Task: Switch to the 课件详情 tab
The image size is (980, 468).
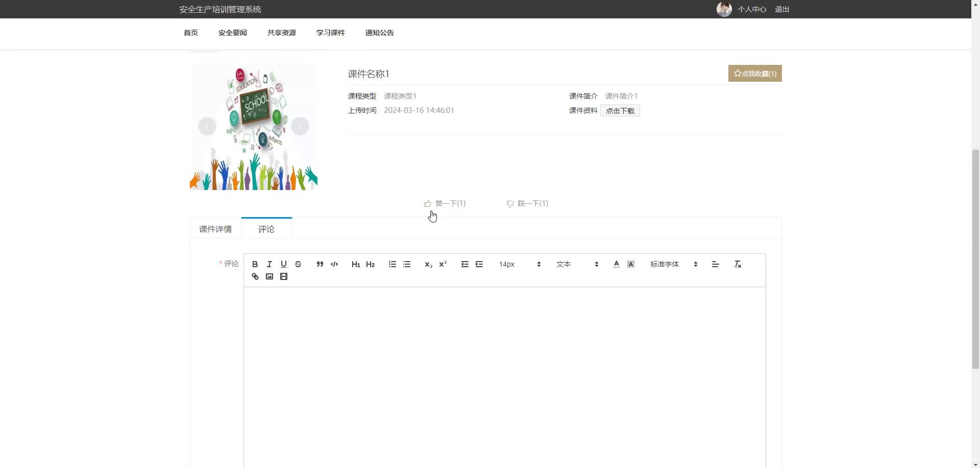Action: tap(215, 229)
